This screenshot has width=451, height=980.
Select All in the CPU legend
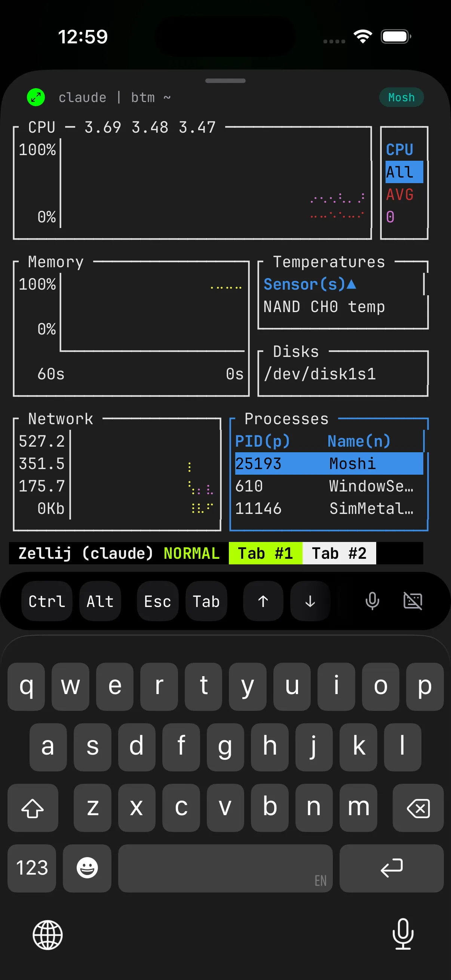click(x=404, y=172)
